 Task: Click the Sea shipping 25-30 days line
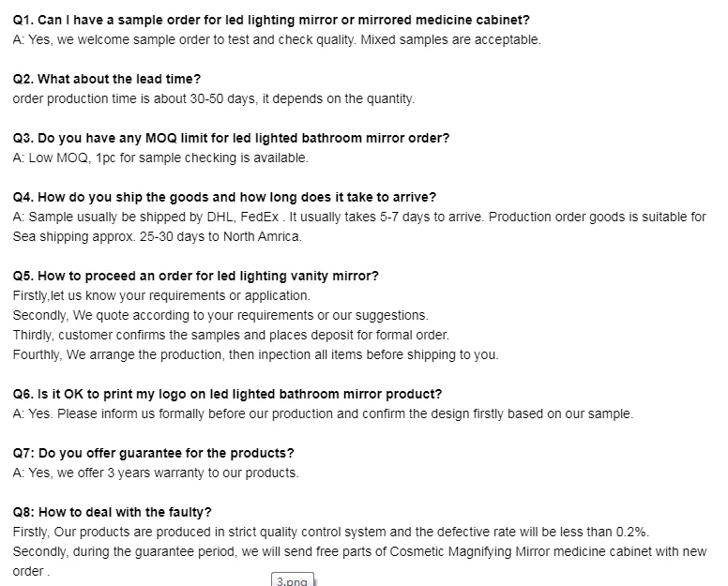[x=158, y=236]
